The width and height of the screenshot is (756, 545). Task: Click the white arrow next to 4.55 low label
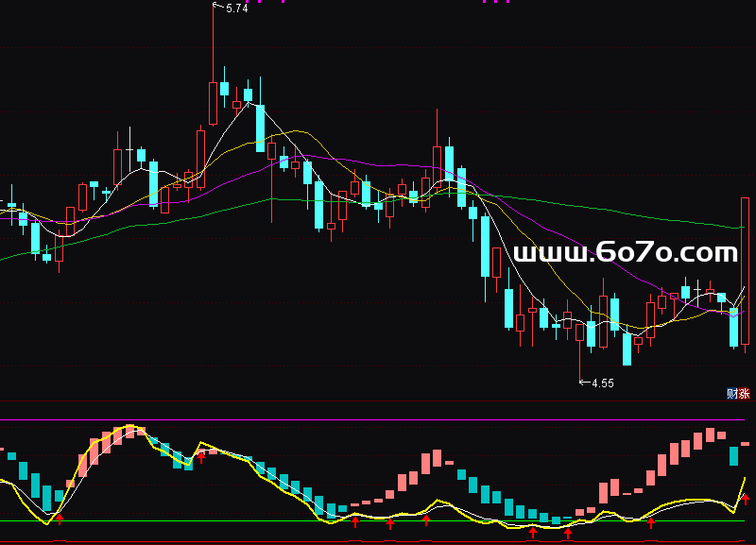(583, 383)
